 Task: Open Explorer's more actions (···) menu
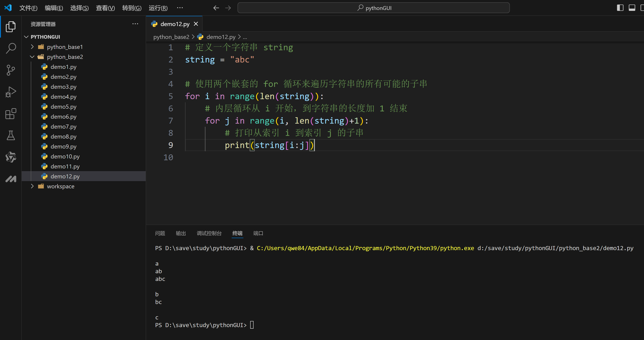click(x=135, y=24)
